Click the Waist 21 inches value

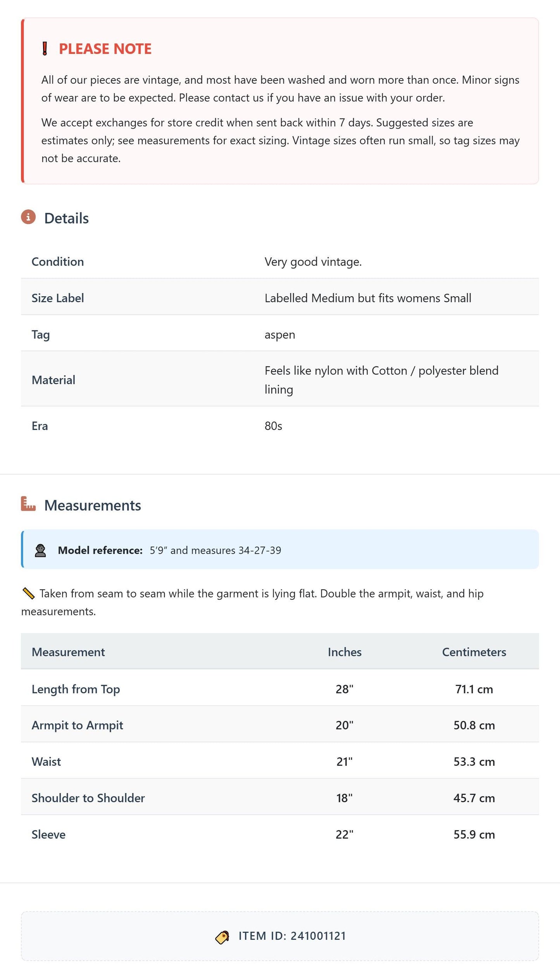click(x=345, y=762)
